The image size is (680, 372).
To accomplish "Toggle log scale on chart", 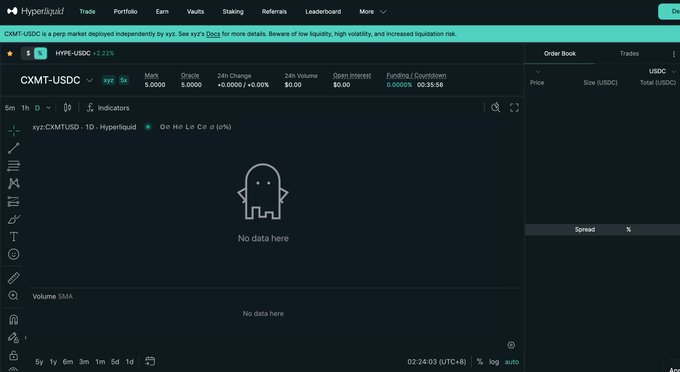I will point(494,362).
